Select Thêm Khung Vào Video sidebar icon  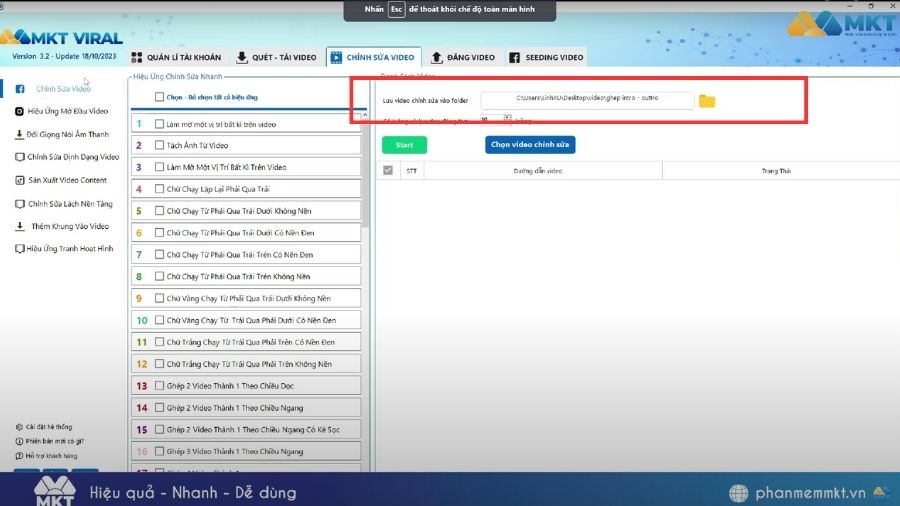click(x=20, y=226)
